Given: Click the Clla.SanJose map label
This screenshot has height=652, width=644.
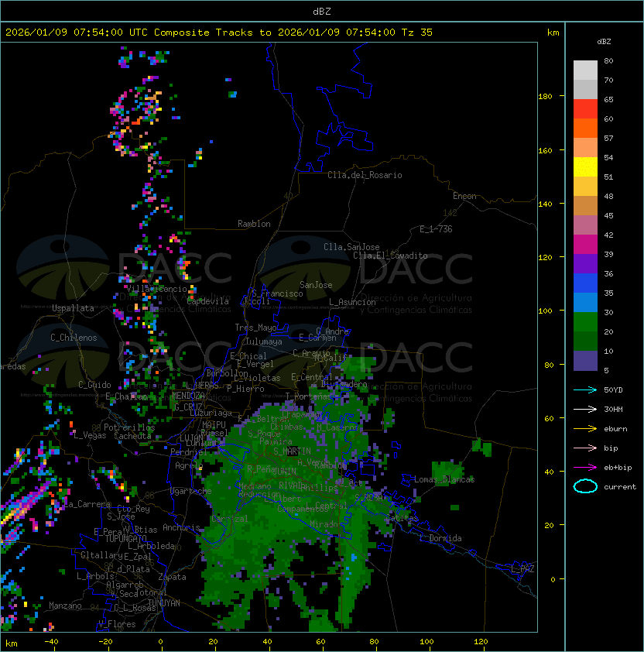Looking at the screenshot, I should click(351, 247).
